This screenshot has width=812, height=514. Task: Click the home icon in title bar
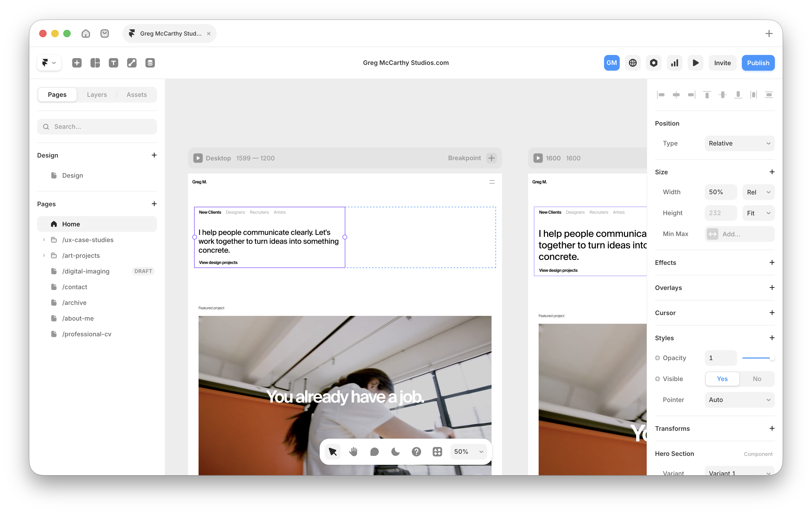(x=86, y=33)
